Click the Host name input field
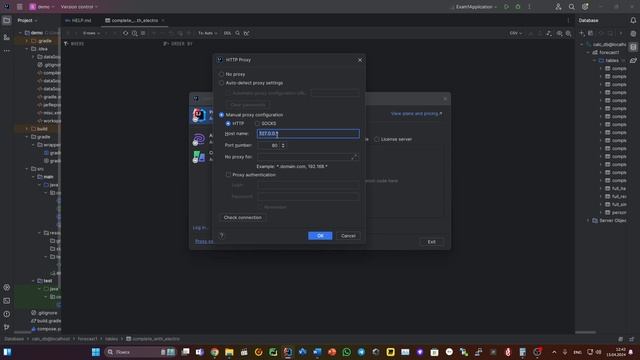 308,133
